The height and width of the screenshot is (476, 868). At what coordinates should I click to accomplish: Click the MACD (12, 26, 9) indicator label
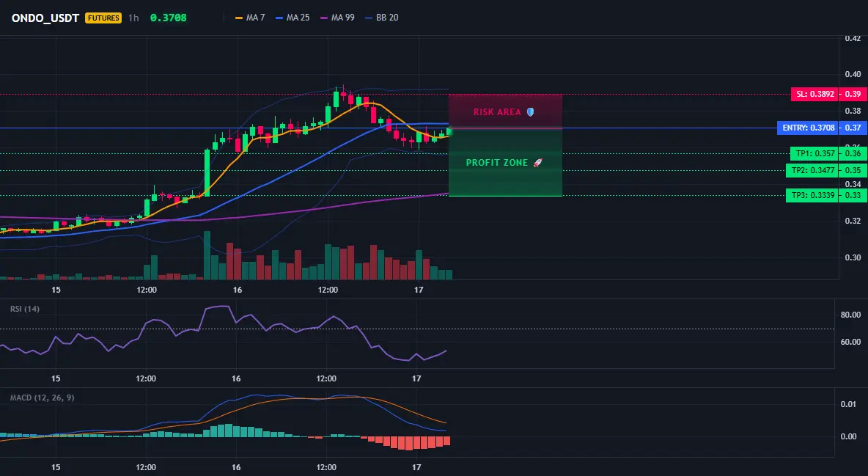coord(42,398)
